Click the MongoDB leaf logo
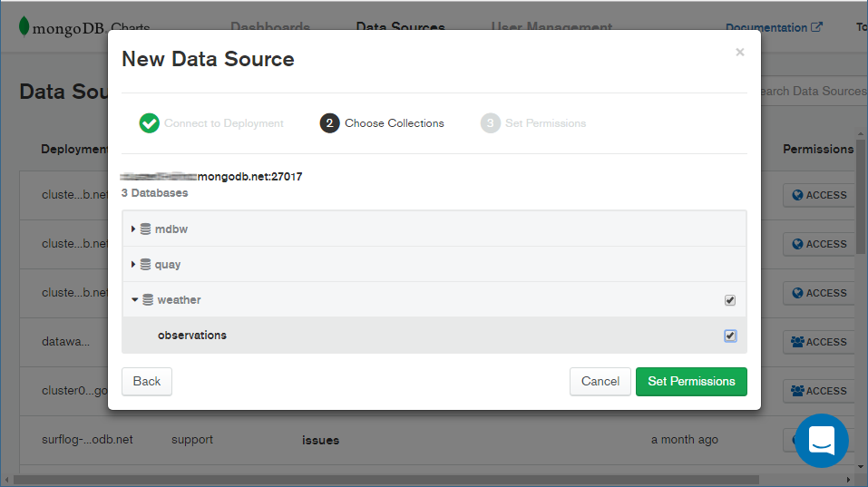868x487 pixels. tap(24, 26)
